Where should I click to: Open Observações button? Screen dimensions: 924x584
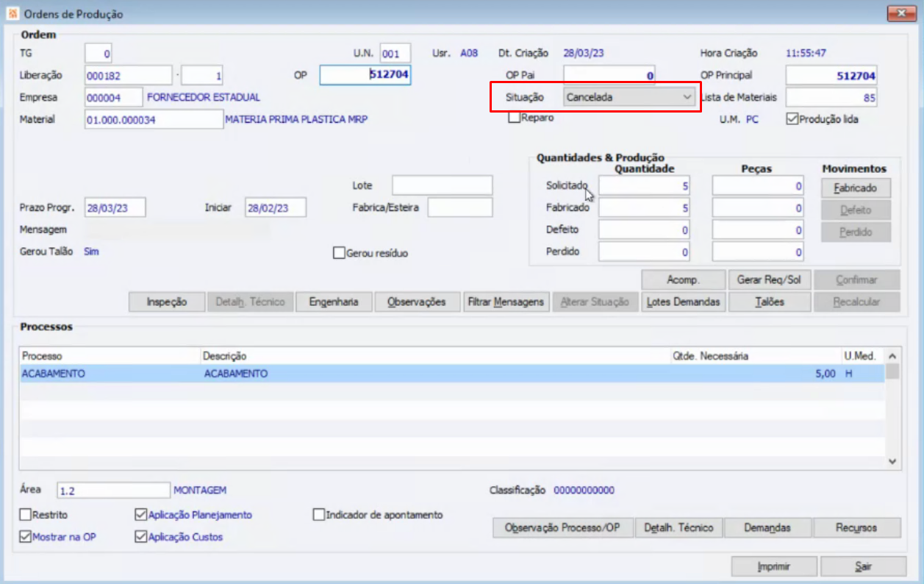(417, 302)
